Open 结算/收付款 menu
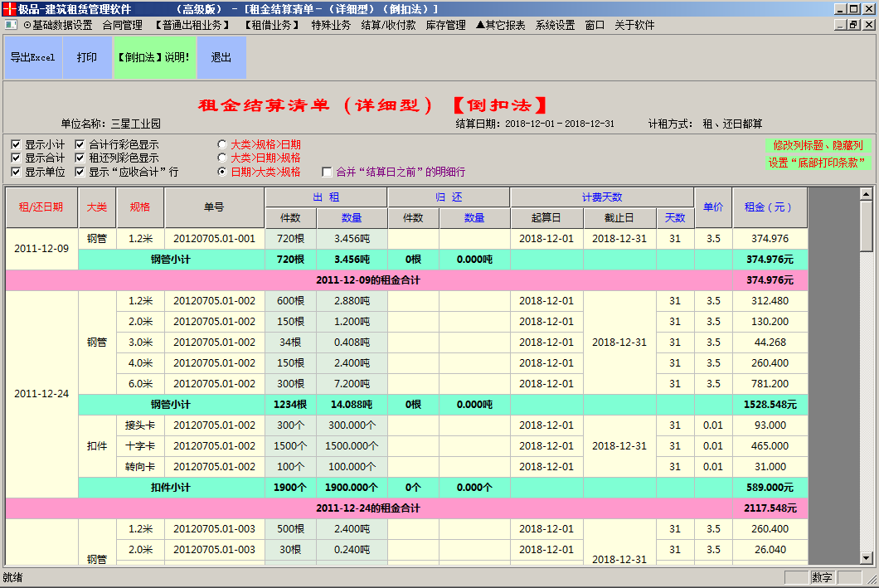The height and width of the screenshot is (588, 879). tap(388, 25)
